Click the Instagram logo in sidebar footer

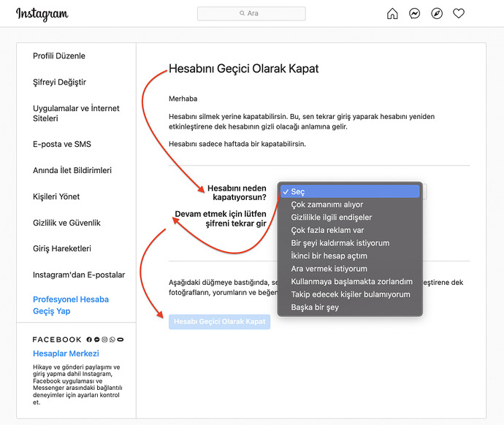click(104, 340)
